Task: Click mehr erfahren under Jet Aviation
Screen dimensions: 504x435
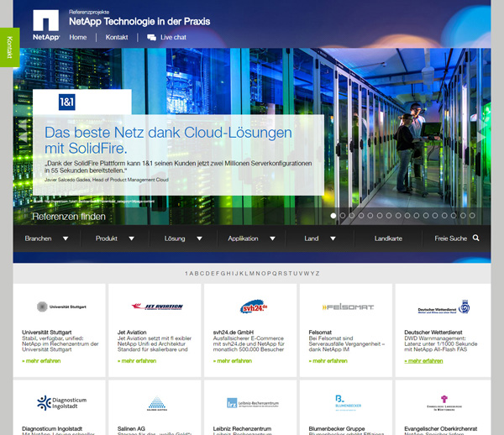Action: 137,361
